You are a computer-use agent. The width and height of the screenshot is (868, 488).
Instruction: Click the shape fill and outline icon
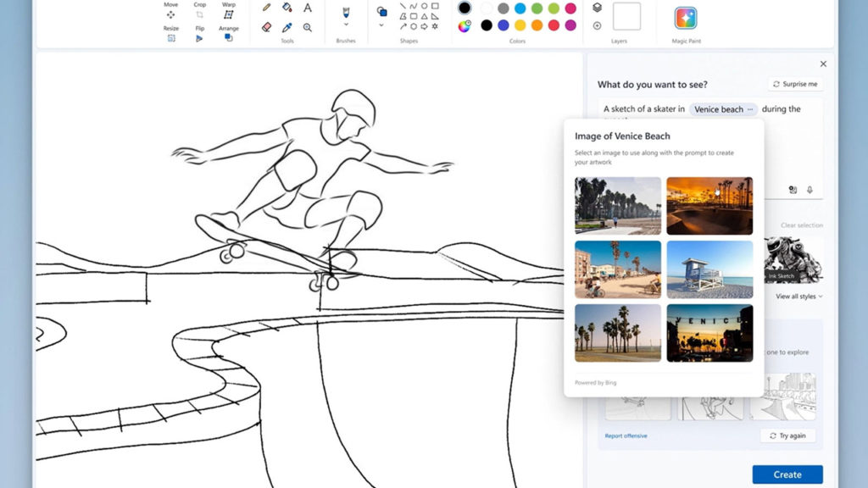[381, 11]
